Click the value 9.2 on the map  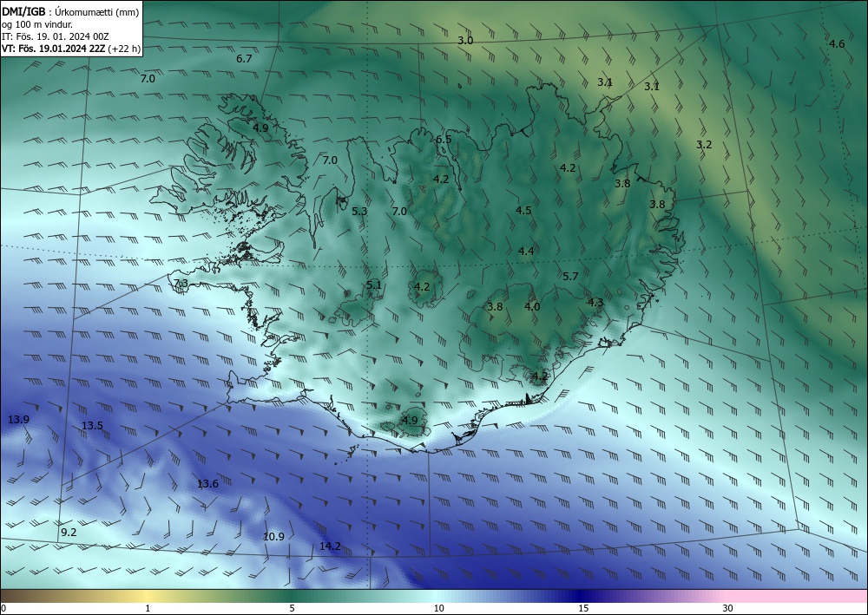(x=69, y=533)
